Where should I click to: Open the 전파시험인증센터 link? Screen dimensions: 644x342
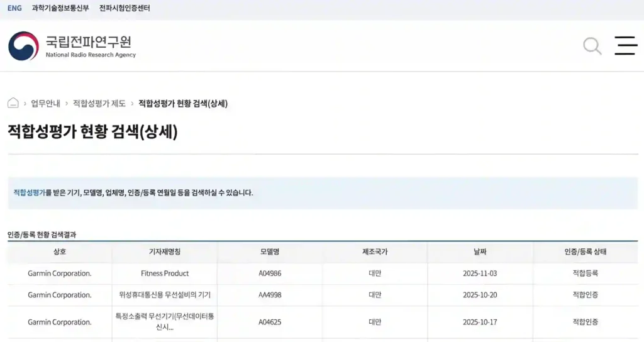[125, 8]
